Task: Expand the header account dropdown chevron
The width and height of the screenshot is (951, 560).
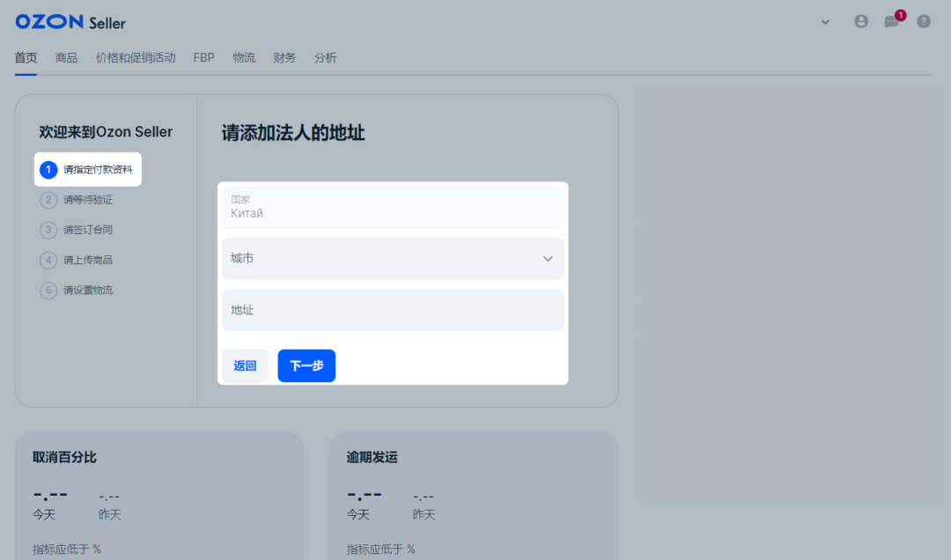Action: (825, 22)
